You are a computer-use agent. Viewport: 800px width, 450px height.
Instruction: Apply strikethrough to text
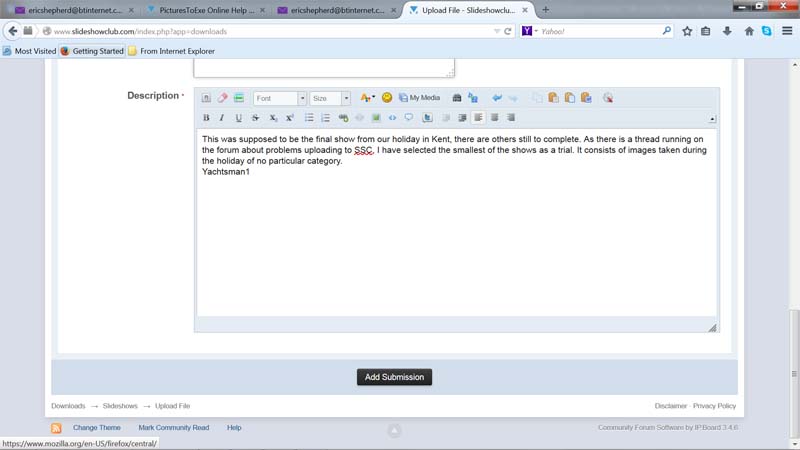tap(256, 118)
